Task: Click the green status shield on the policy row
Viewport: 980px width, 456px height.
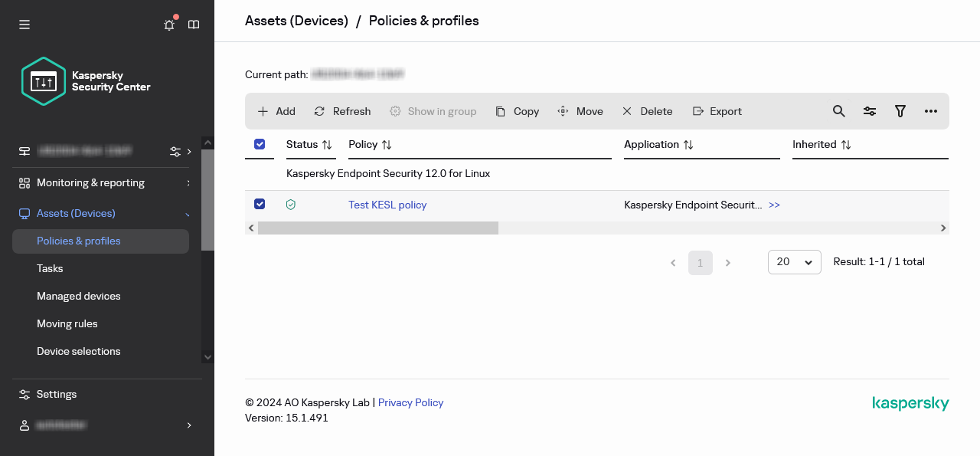Action: click(x=290, y=205)
